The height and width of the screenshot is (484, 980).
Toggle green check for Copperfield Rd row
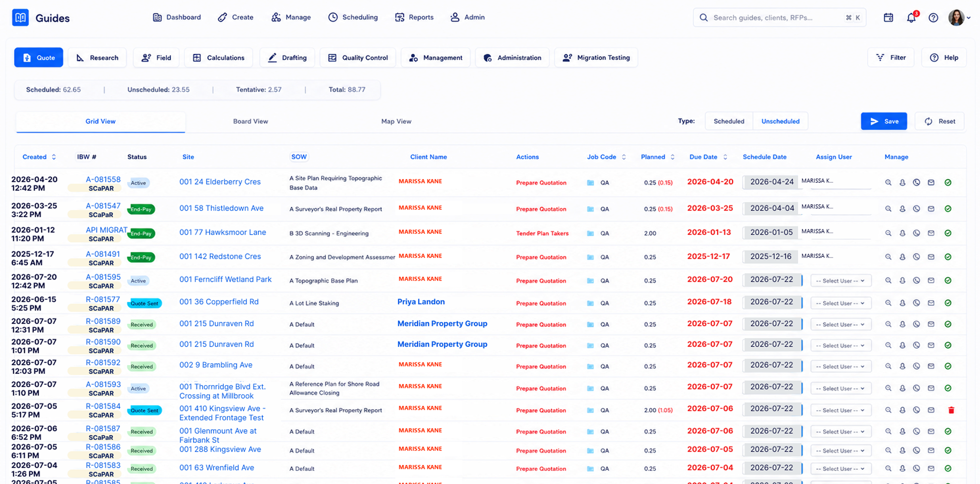pos(948,303)
